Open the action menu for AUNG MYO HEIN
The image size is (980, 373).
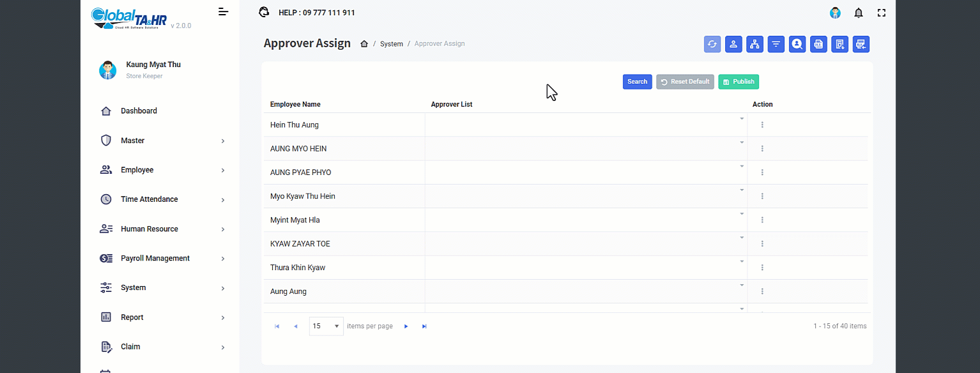point(762,149)
